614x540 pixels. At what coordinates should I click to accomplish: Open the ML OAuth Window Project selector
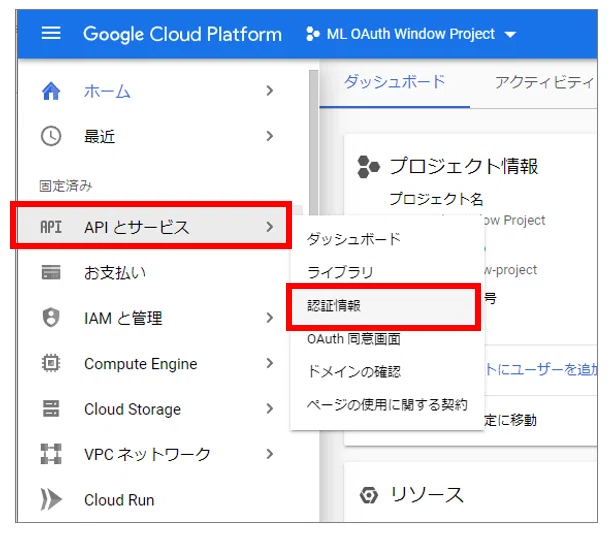click(411, 34)
